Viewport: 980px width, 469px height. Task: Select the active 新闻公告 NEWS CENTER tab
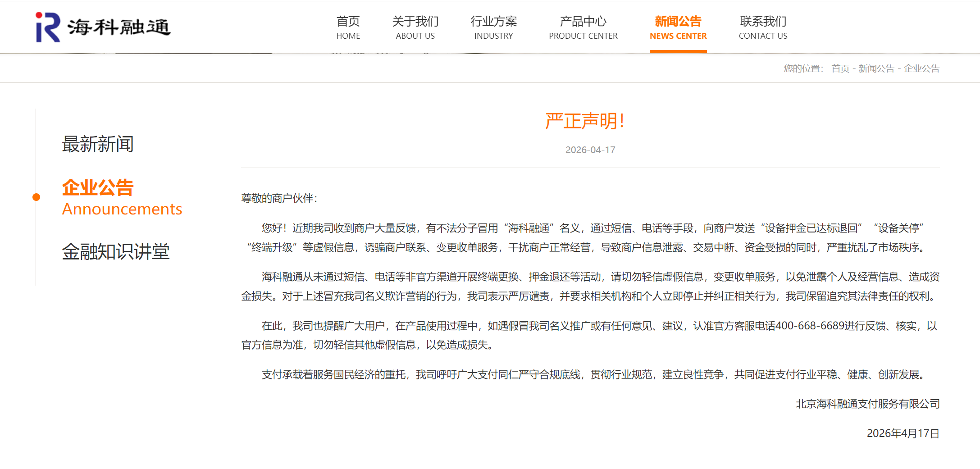point(678,27)
